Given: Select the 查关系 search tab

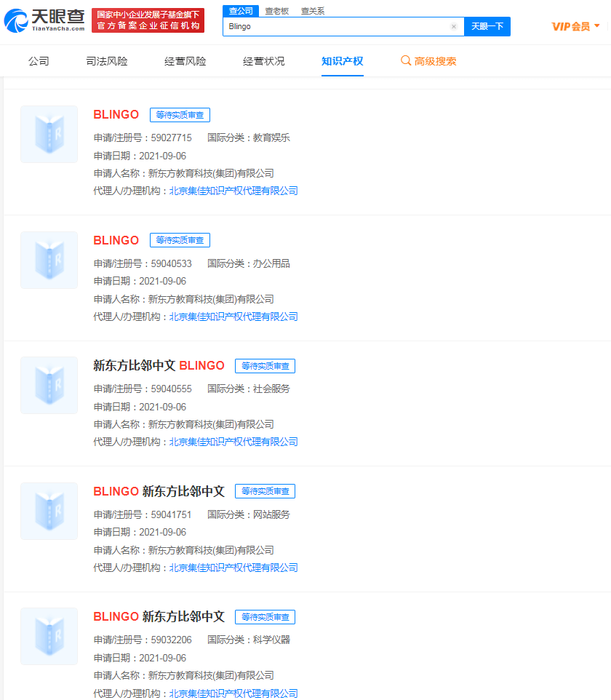Looking at the screenshot, I should tap(313, 11).
